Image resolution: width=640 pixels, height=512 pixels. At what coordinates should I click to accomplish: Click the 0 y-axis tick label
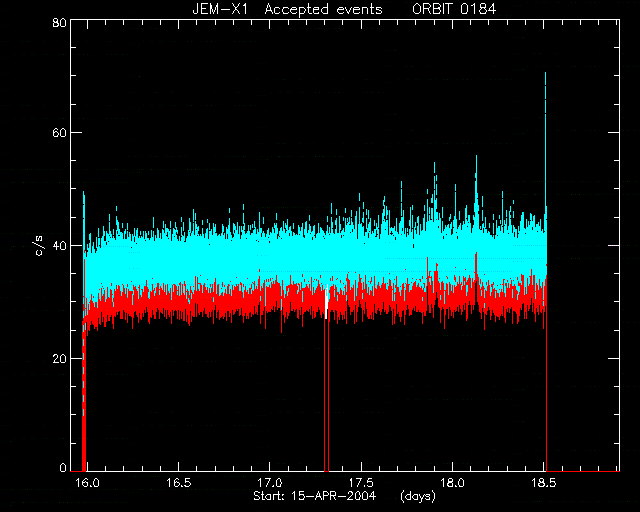click(63, 467)
